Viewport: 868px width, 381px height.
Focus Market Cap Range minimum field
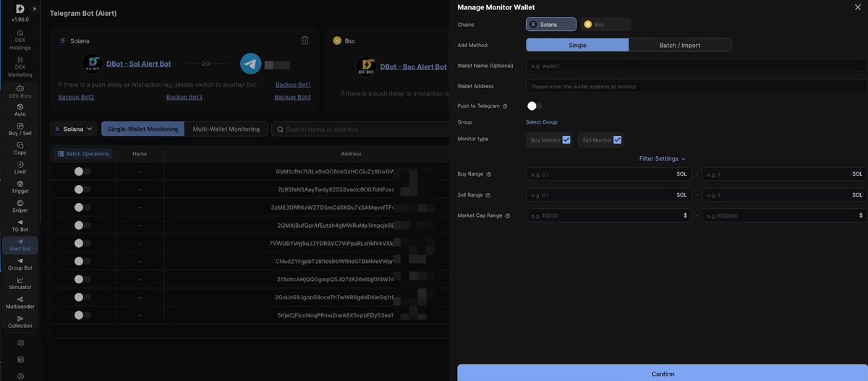point(609,215)
